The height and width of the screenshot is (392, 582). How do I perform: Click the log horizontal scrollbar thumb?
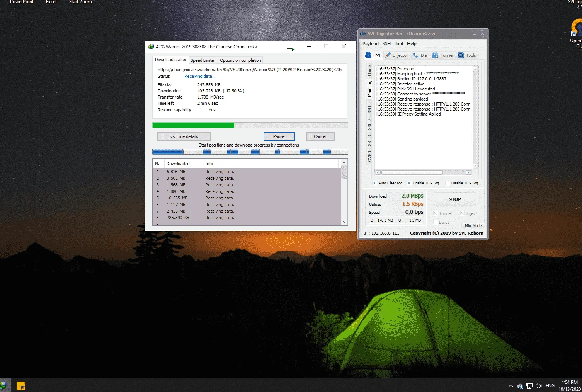tap(412, 173)
